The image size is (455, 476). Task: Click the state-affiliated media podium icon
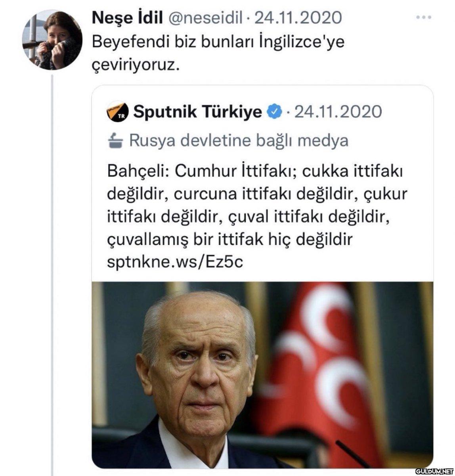[116, 140]
